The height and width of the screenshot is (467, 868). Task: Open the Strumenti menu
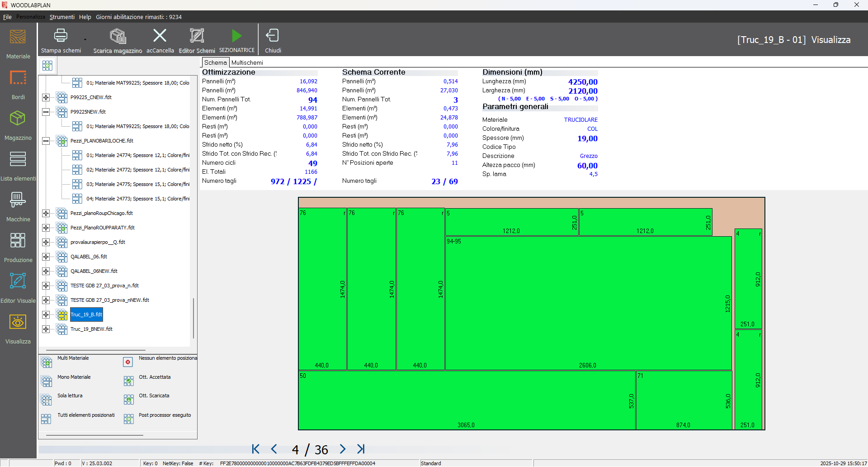pos(62,17)
